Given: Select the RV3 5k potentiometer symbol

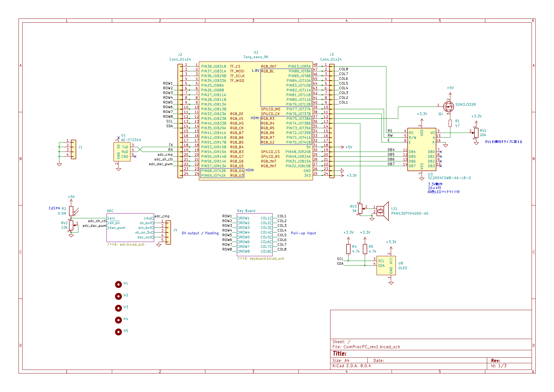Looking at the screenshot, I should pos(360,209).
